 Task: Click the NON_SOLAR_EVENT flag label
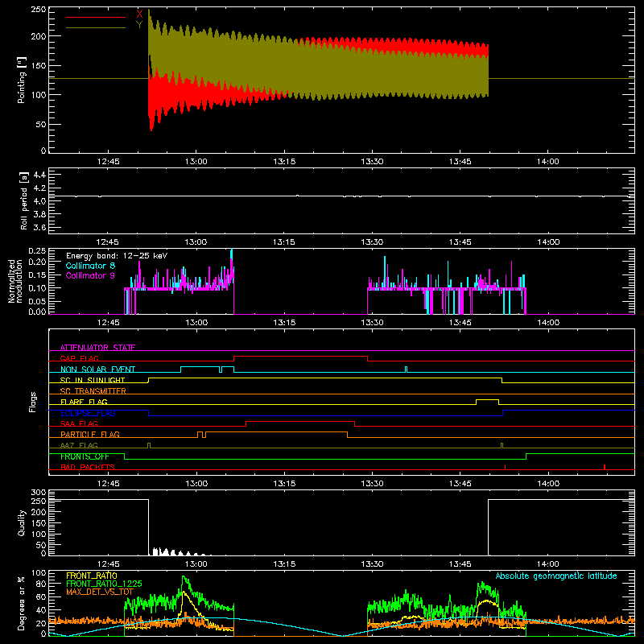tap(97, 369)
